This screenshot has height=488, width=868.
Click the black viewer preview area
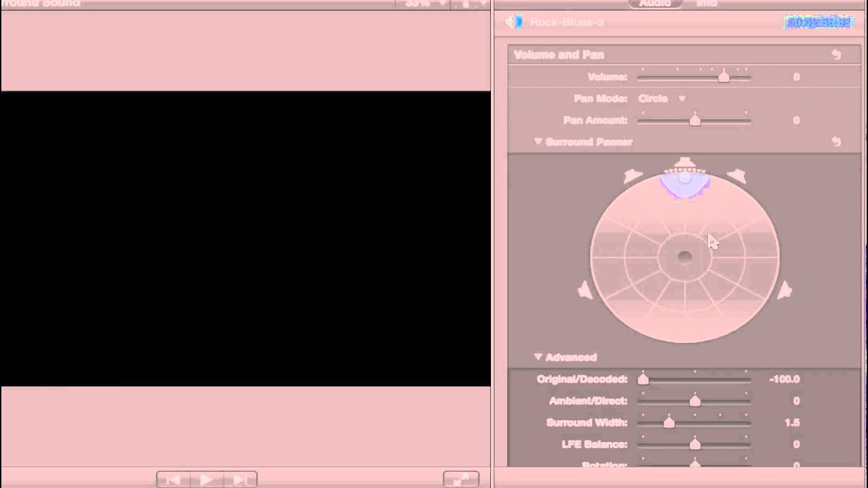(245, 239)
